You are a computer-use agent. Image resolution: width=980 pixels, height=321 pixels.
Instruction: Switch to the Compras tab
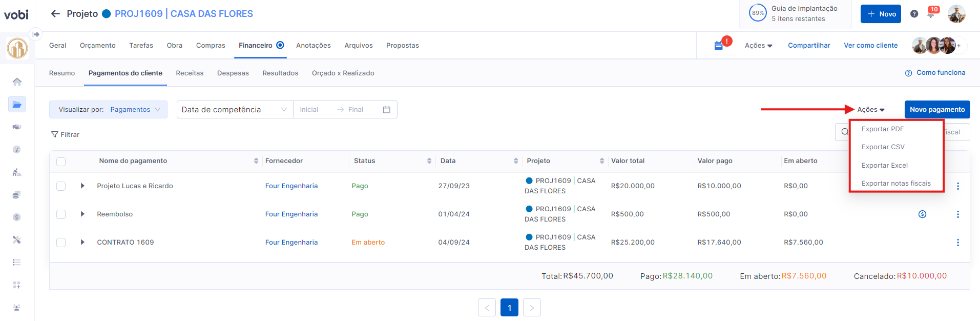pos(211,46)
